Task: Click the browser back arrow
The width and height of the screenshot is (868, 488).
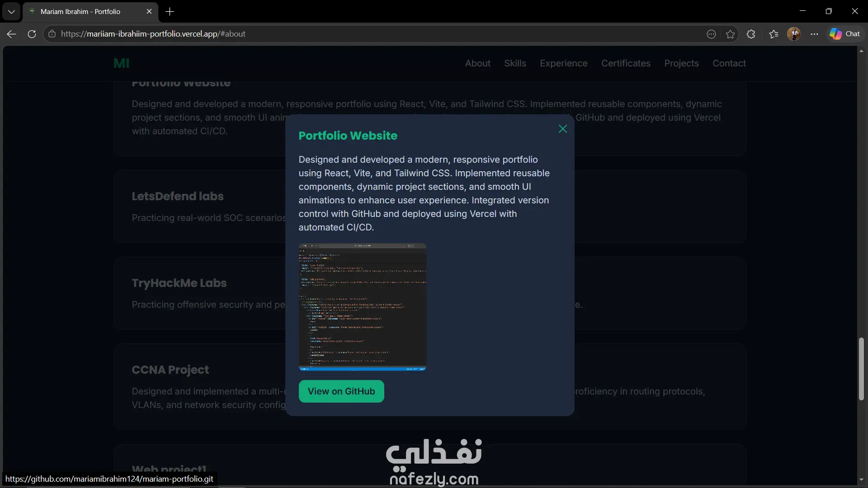Action: [11, 34]
